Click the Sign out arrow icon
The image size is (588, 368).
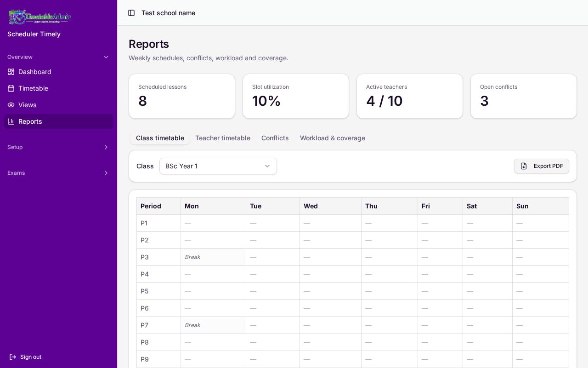(x=13, y=357)
